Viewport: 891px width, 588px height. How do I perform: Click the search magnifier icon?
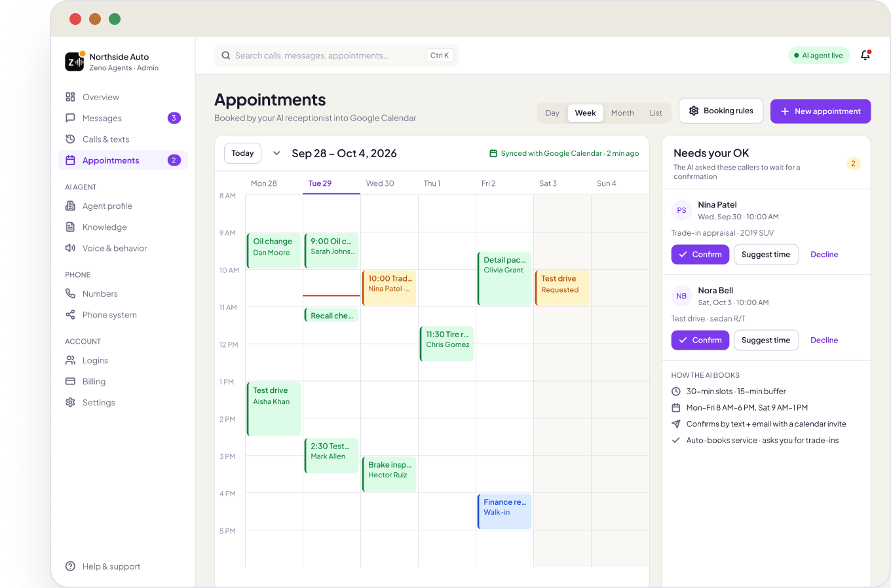pos(226,56)
